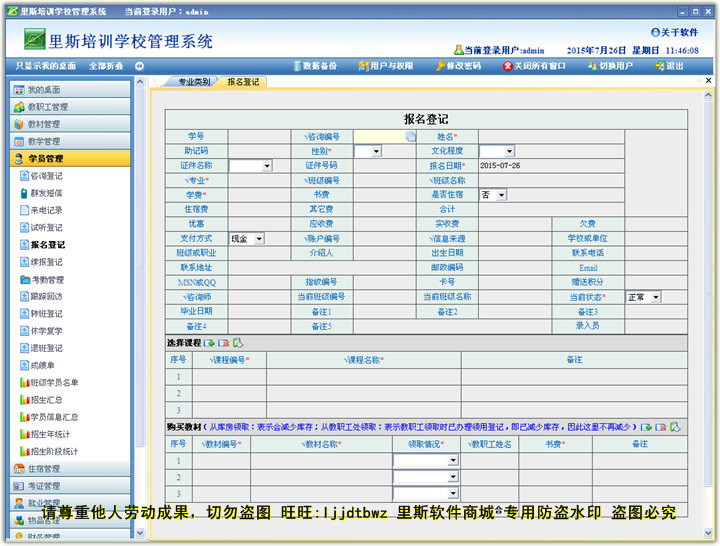
Task: Expand 教材管理 sidebar section
Action: 70,124
